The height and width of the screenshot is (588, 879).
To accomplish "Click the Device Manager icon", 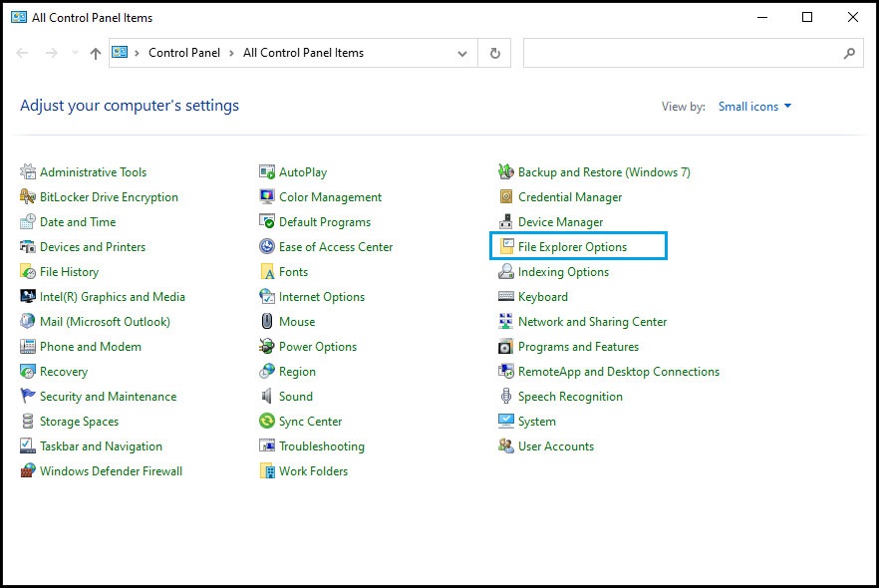I will tap(505, 222).
